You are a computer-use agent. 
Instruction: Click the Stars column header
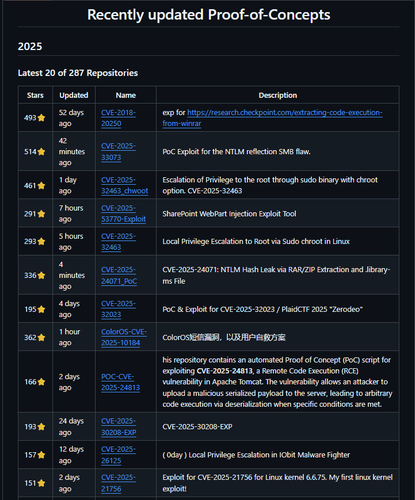(35, 95)
